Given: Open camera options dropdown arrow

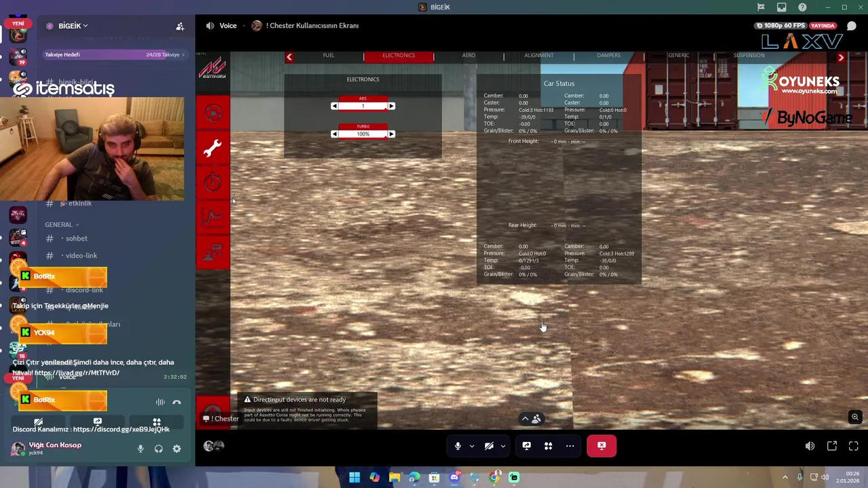Looking at the screenshot, I should click(502, 446).
